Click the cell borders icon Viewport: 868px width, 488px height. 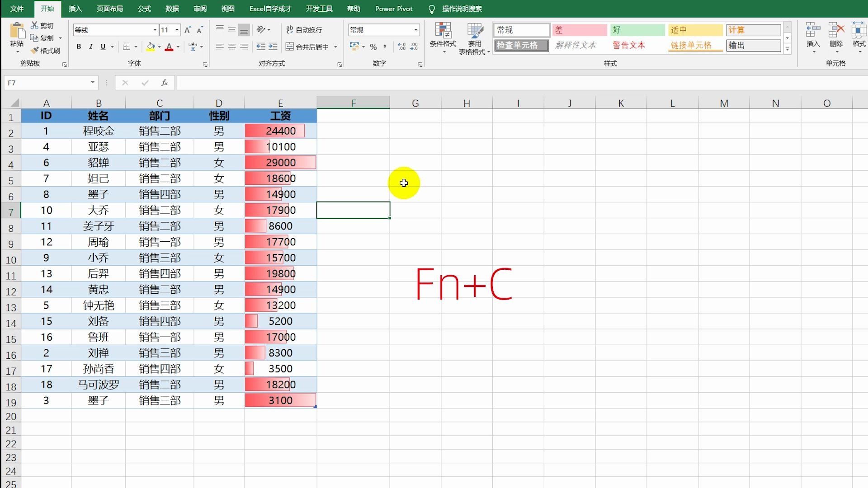[127, 47]
